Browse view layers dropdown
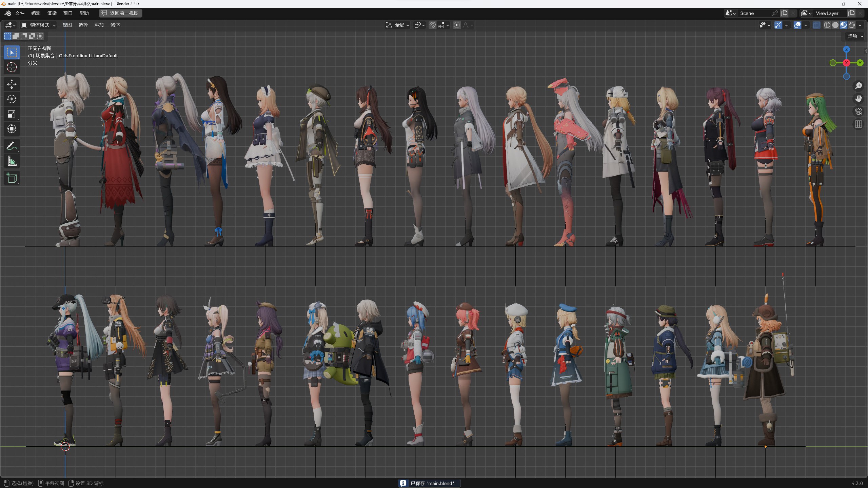 click(x=806, y=13)
